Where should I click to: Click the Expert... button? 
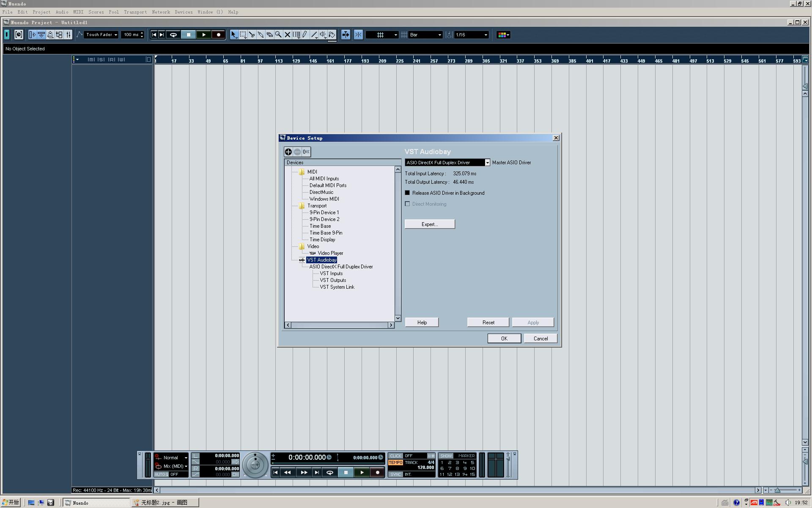[x=430, y=224]
